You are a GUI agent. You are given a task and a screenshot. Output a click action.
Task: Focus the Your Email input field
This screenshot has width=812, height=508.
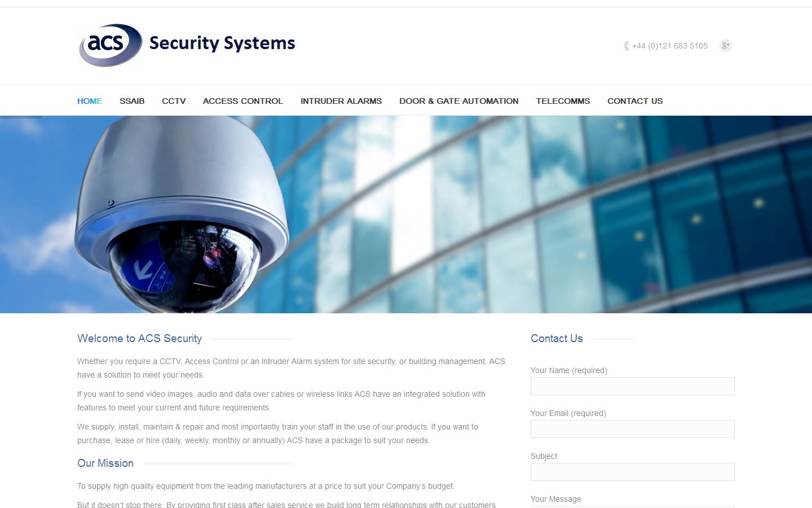633,429
